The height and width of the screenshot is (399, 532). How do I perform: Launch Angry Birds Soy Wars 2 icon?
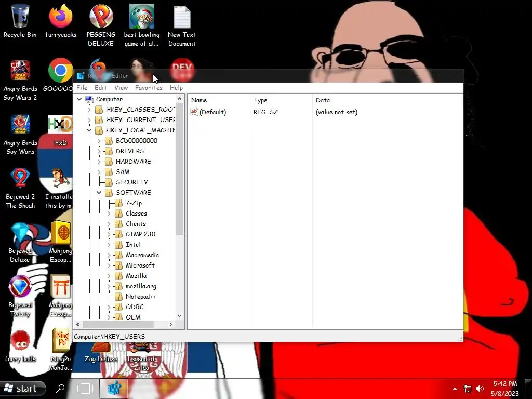[20, 81]
